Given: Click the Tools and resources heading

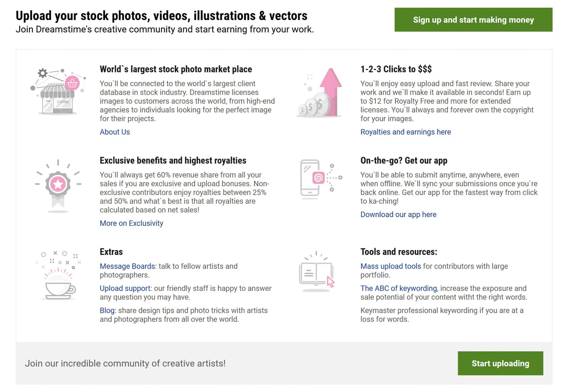Looking at the screenshot, I should click(399, 252).
